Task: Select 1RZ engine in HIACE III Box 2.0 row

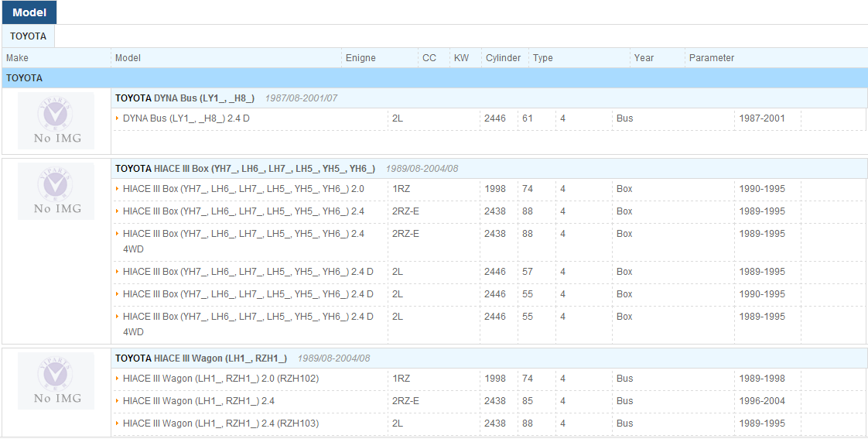Action: tap(401, 188)
